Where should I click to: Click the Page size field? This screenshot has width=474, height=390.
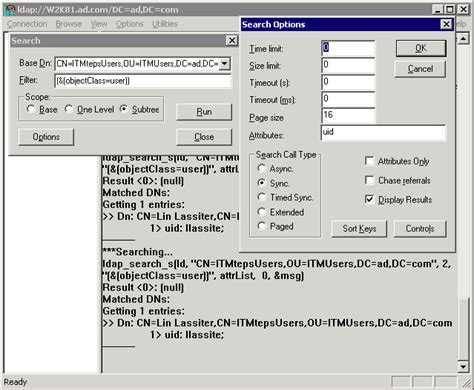tap(348, 116)
